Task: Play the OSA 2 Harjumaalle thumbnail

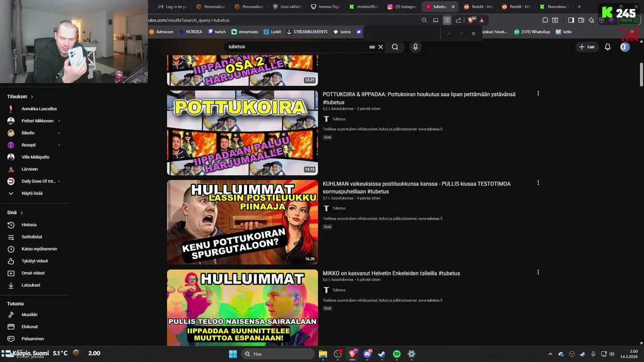Action: pyautogui.click(x=243, y=70)
